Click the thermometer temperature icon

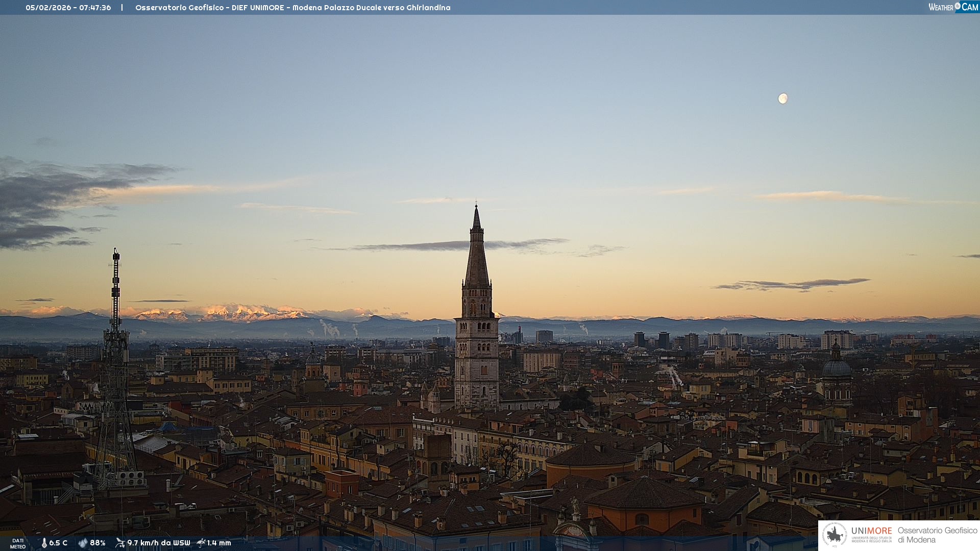pos(44,543)
